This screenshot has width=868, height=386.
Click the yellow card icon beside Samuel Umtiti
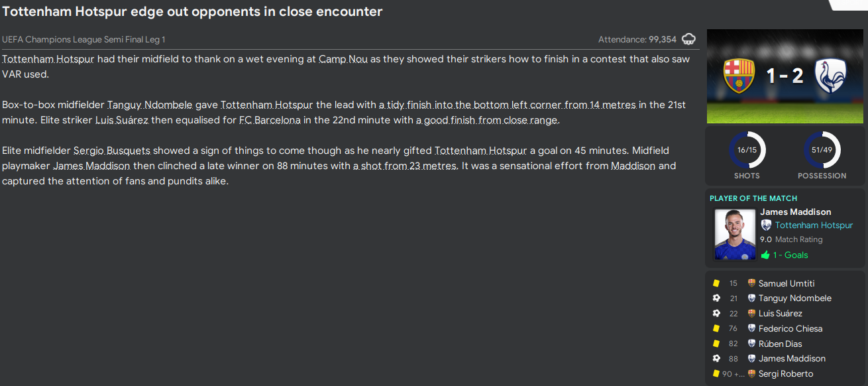click(x=716, y=283)
